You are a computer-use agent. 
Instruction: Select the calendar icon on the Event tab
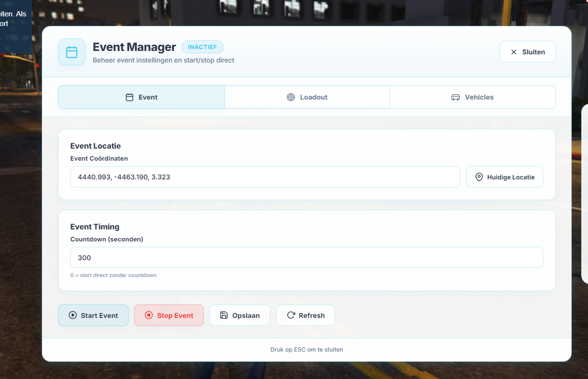[130, 97]
